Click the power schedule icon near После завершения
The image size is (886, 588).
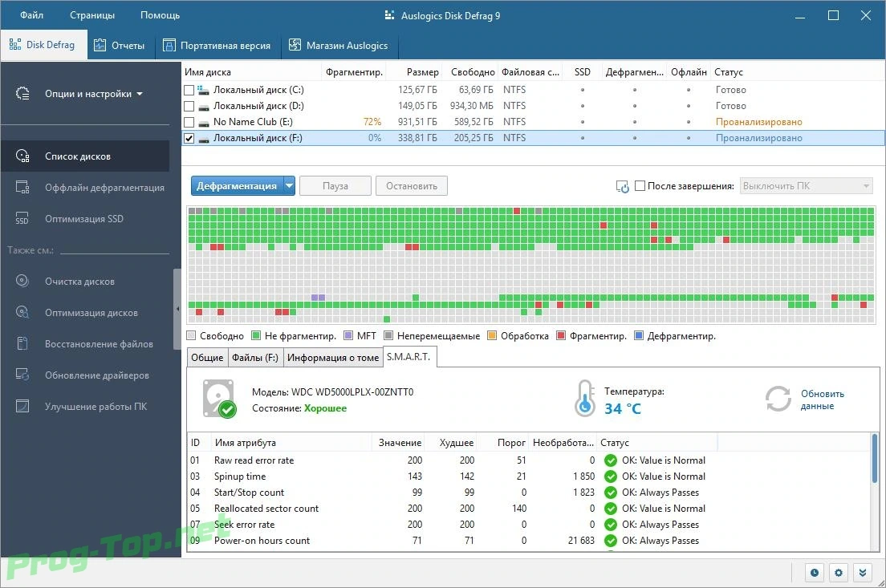(x=622, y=186)
